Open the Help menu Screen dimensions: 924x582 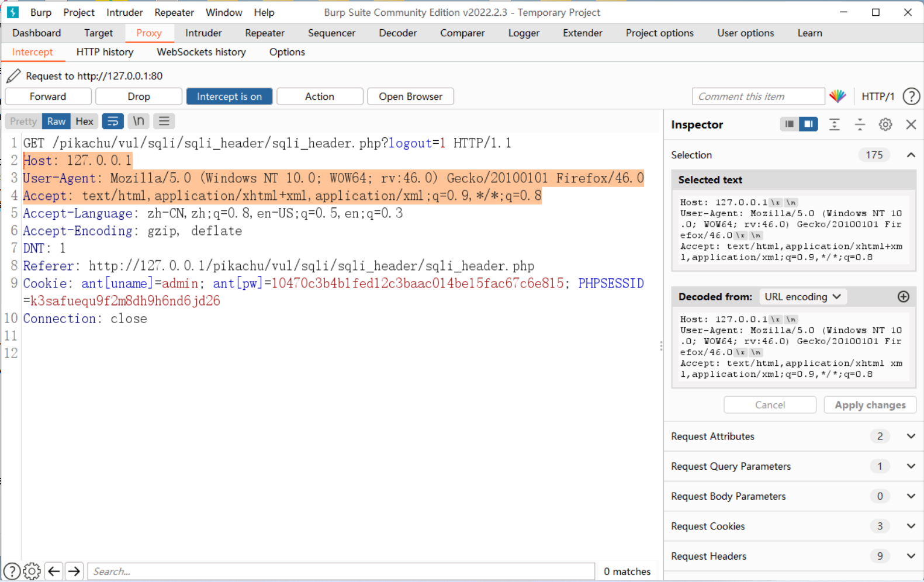(x=264, y=12)
